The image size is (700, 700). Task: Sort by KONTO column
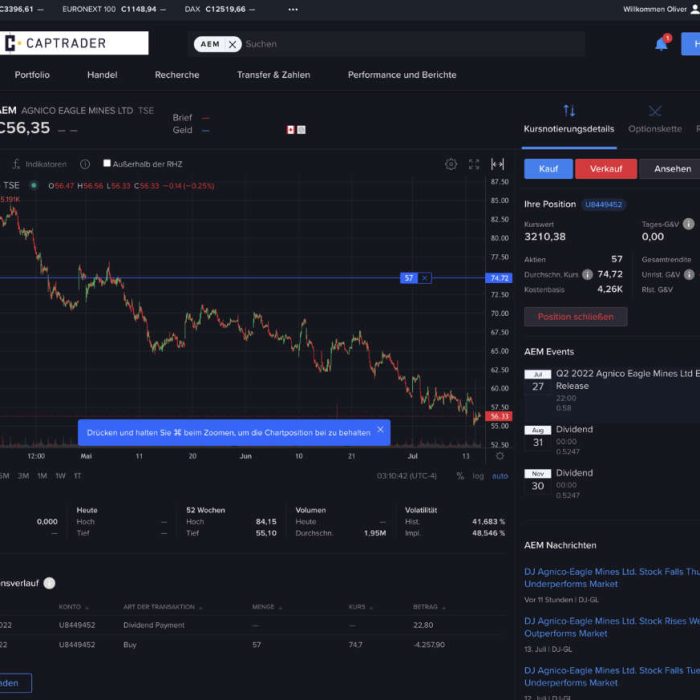(73, 607)
